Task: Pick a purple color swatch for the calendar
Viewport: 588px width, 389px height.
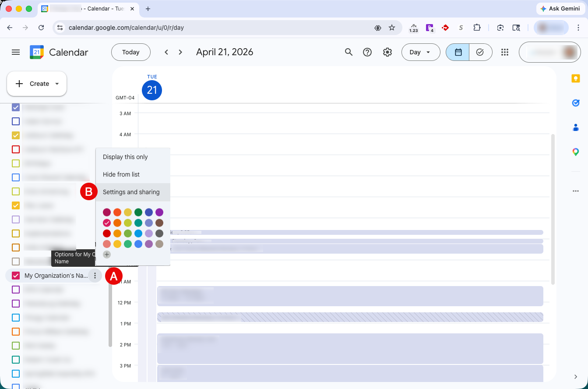Action: pos(159,212)
